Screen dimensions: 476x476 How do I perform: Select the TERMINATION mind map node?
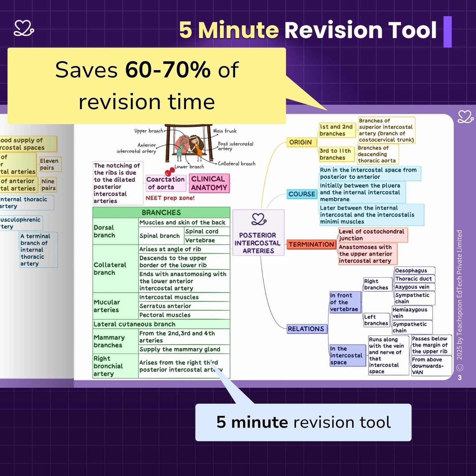click(x=311, y=244)
